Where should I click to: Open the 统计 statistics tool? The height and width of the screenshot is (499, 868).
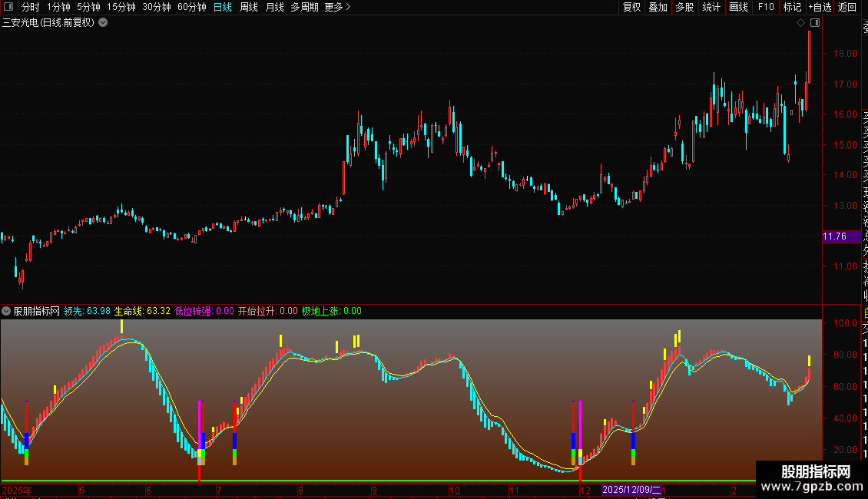pos(711,7)
